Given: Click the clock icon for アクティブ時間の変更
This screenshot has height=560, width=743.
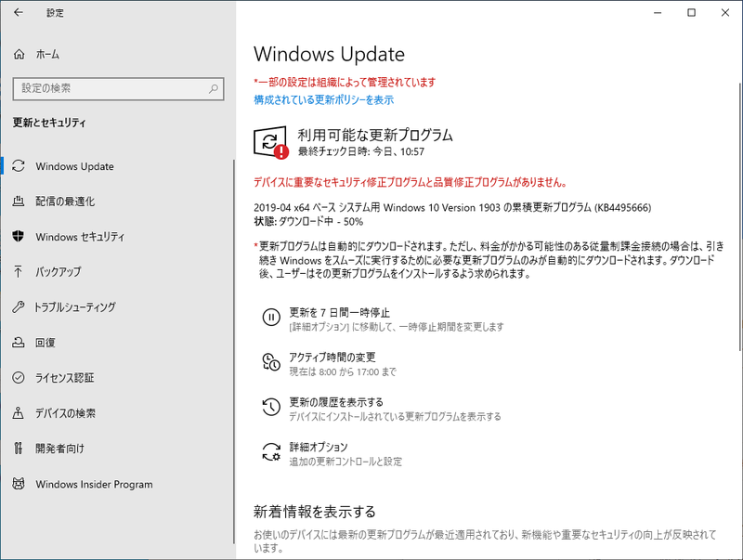Looking at the screenshot, I should (271, 362).
